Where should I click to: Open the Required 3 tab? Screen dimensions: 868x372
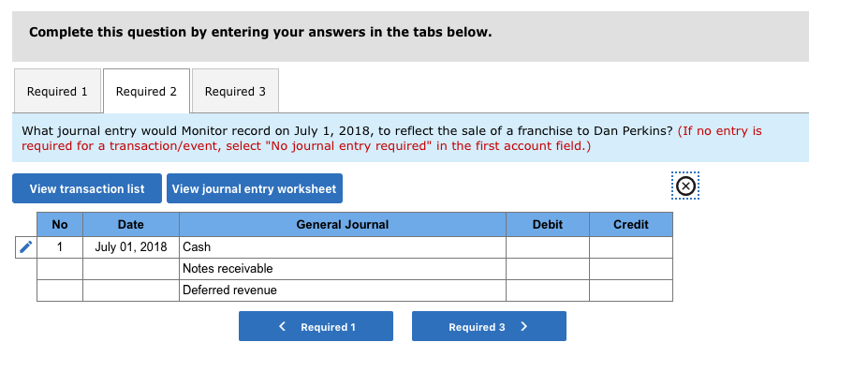(235, 91)
